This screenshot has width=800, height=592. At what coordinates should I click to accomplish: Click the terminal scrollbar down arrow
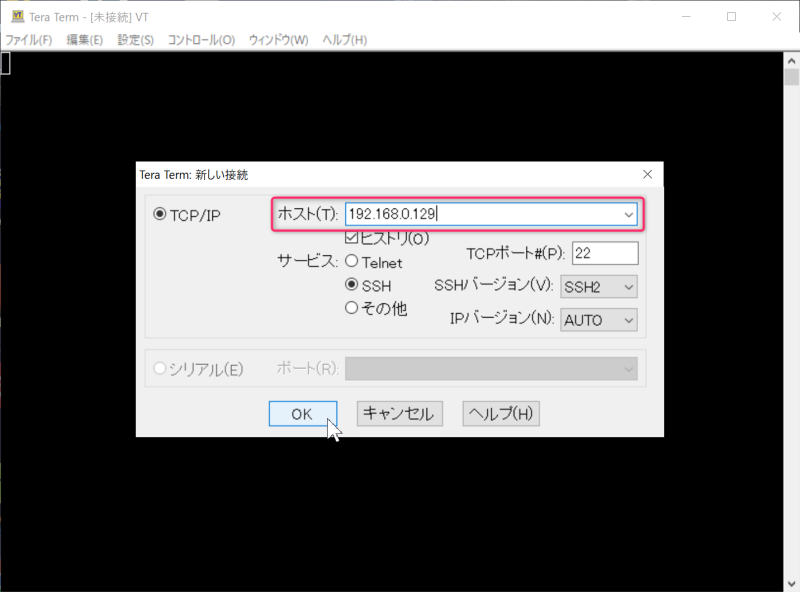pos(791,583)
